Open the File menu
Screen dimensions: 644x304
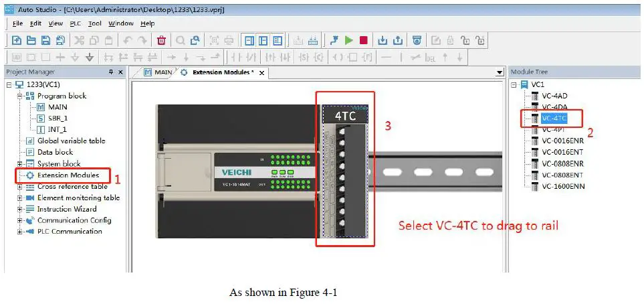tap(17, 23)
